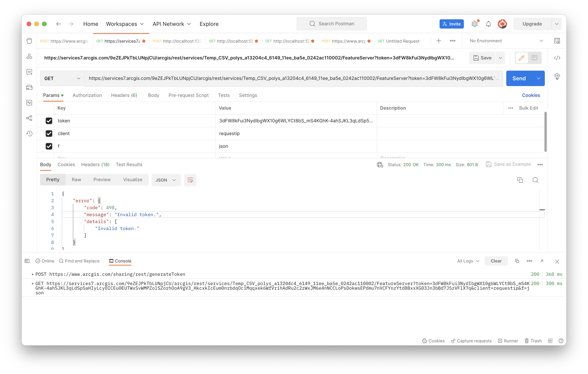Open the lightbulb info icon in the right sidebar
This screenshot has height=374, width=588.
(557, 76)
